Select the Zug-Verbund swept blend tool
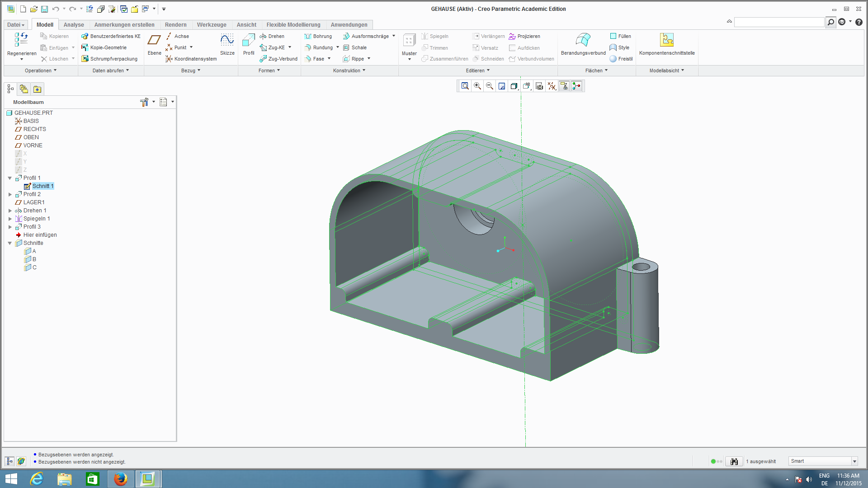The image size is (868, 488). click(x=278, y=59)
